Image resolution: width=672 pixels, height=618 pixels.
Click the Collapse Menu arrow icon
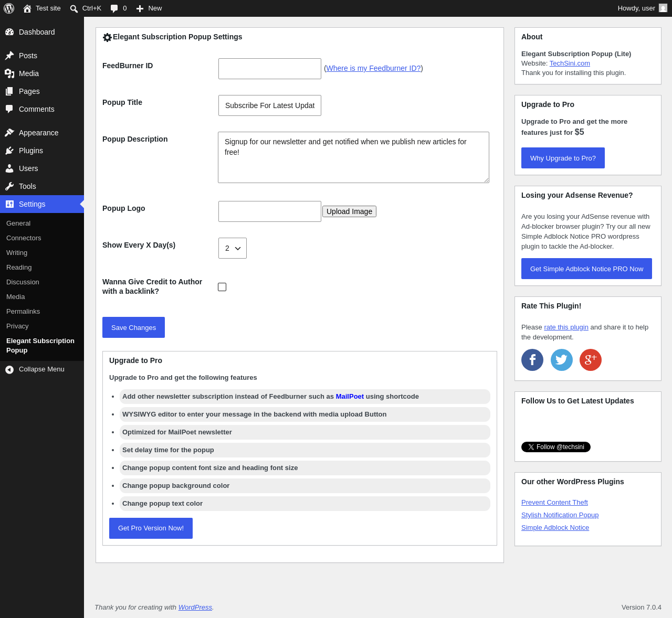tap(9, 370)
